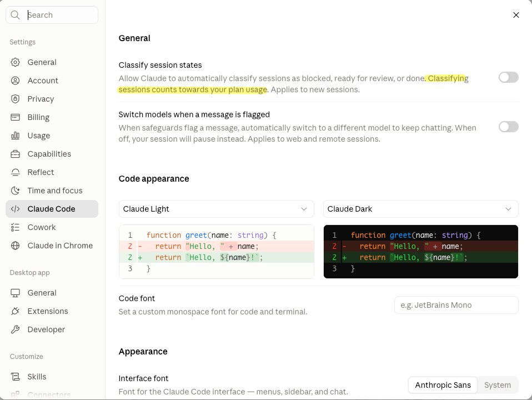
Task: Click the dark theme code preview
Action: [x=421, y=252]
